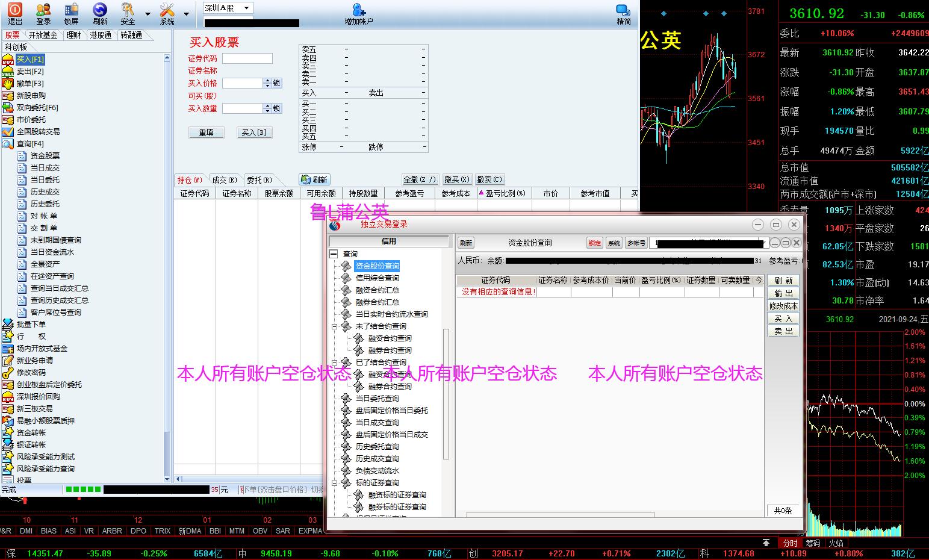Select the 撤单[F3] cancel order icon

[7, 84]
